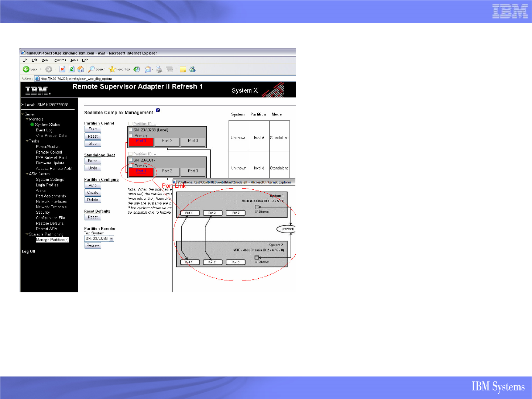Click the blue help question mark icon
532x399 pixels.
[158, 110]
